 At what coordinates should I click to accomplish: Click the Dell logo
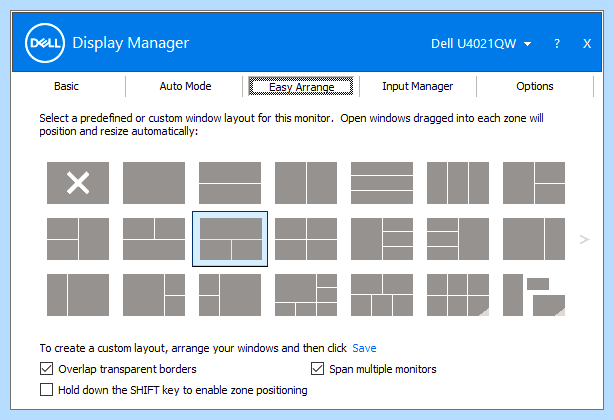45,43
